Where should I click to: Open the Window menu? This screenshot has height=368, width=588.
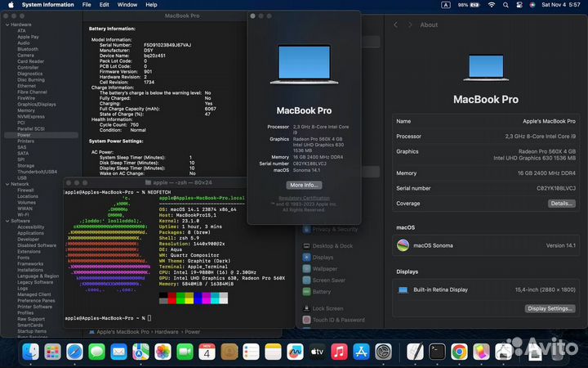click(x=127, y=5)
